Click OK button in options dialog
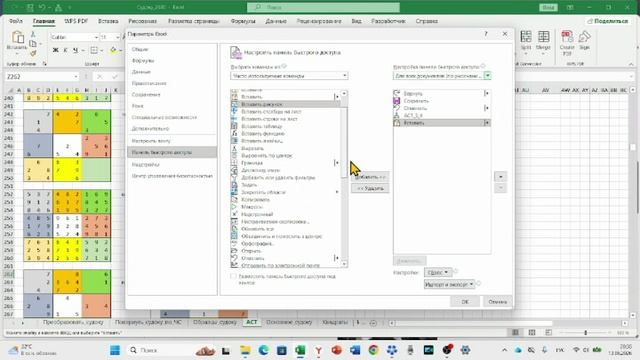The image size is (640, 360). click(465, 302)
